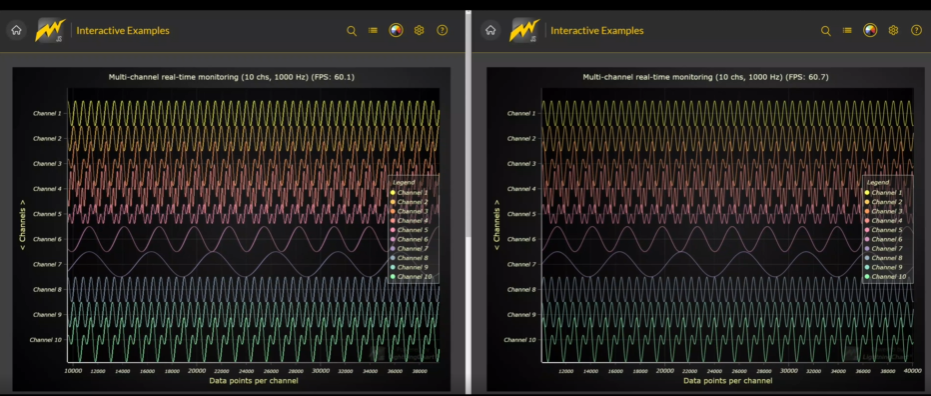Toggle Channel 8 in right chart legend

coord(884,258)
